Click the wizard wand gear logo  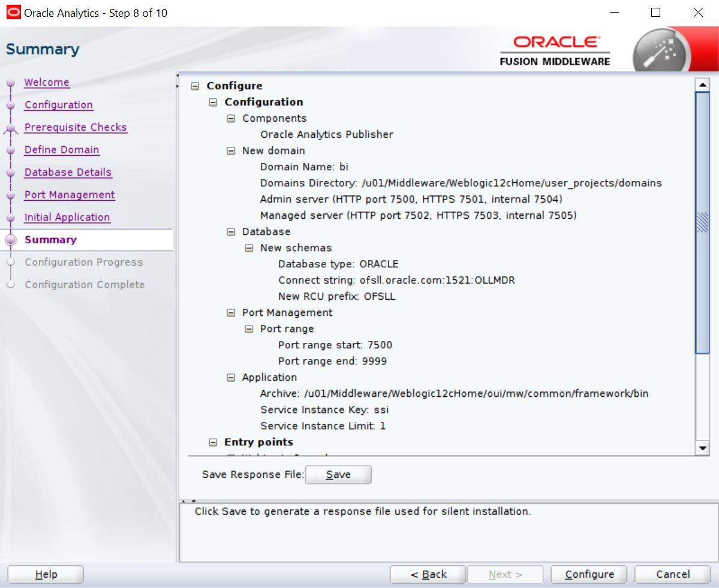pyautogui.click(x=660, y=52)
